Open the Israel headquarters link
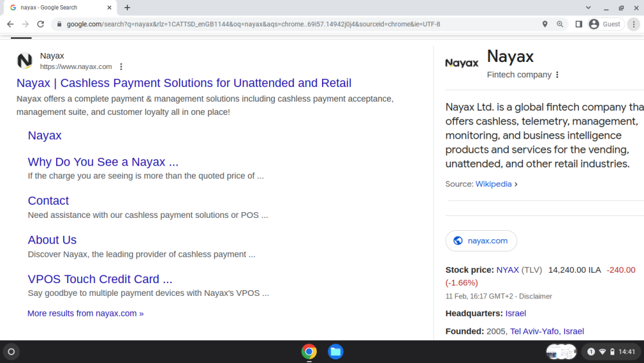The image size is (644, 363). [x=515, y=313]
